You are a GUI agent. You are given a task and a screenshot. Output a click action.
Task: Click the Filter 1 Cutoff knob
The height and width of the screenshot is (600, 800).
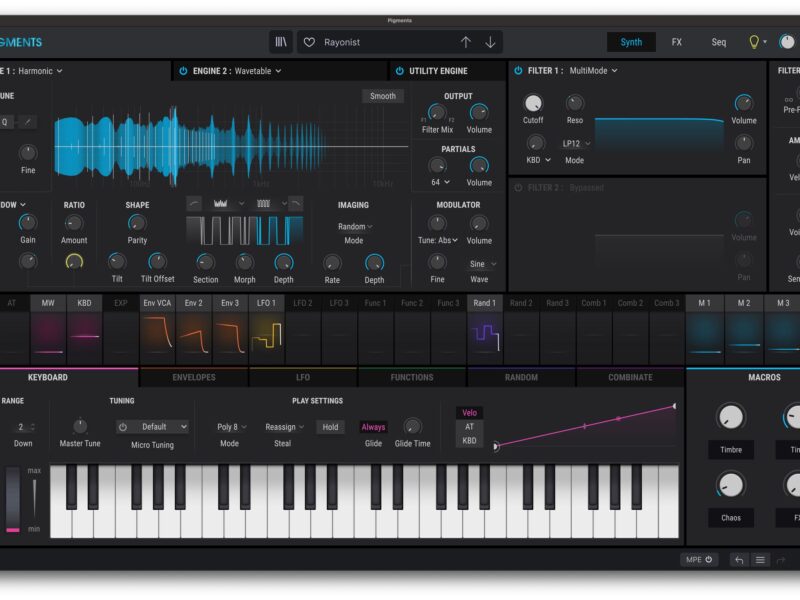click(x=533, y=104)
